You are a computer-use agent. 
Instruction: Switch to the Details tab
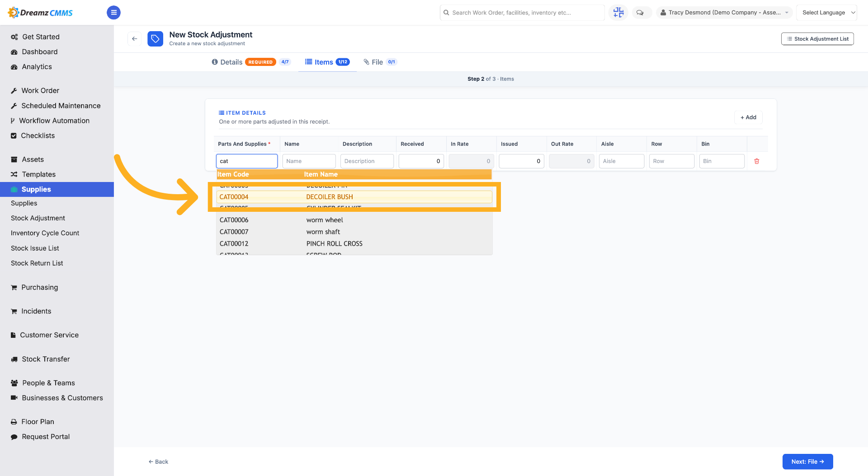click(251, 62)
